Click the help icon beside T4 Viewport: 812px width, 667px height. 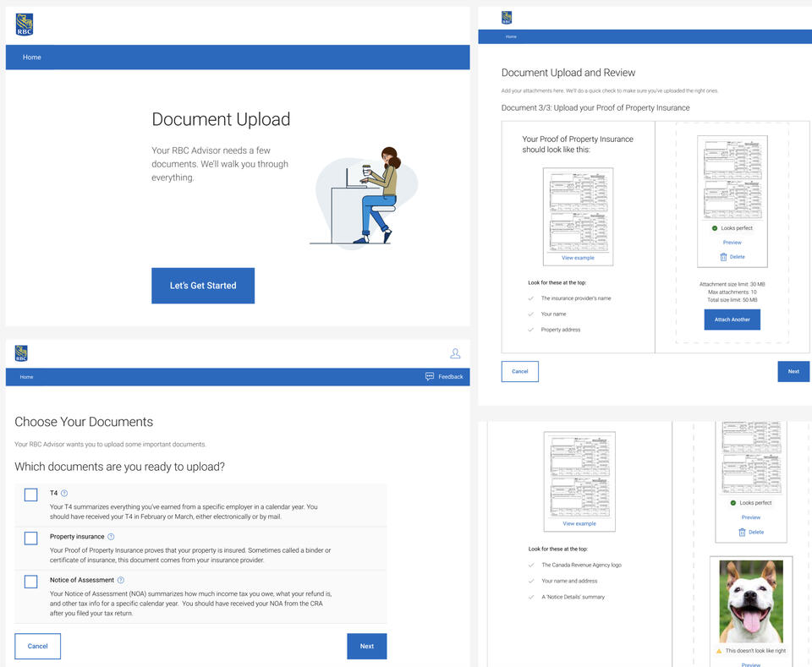[64, 493]
